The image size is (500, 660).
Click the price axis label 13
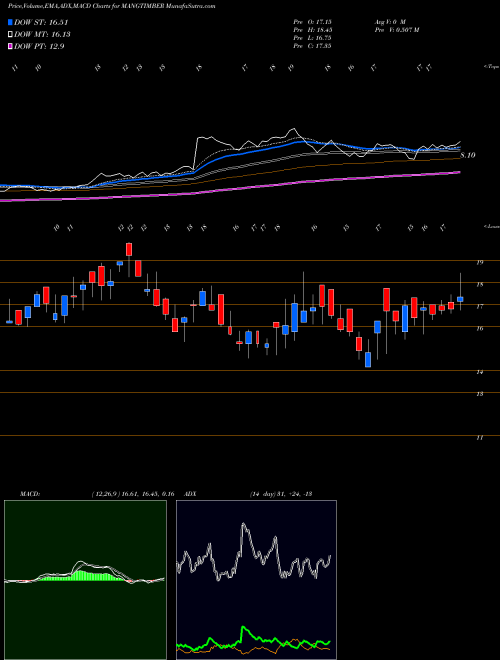click(479, 394)
